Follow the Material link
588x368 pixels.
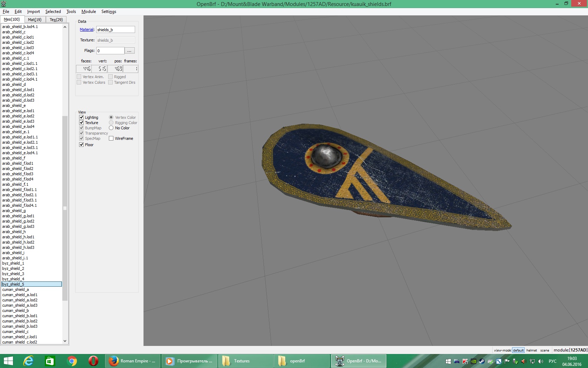(87, 30)
